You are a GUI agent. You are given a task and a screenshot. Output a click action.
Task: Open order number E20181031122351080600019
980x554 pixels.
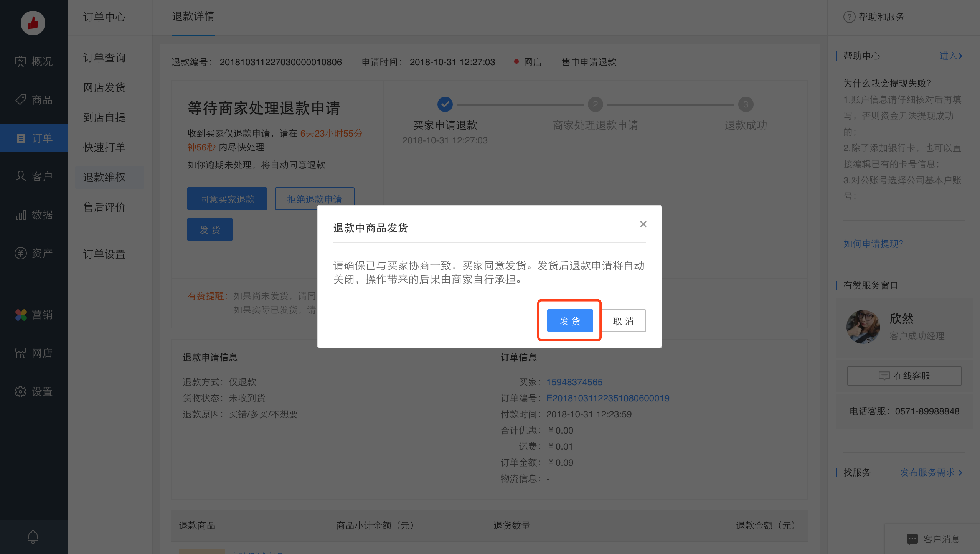point(608,398)
